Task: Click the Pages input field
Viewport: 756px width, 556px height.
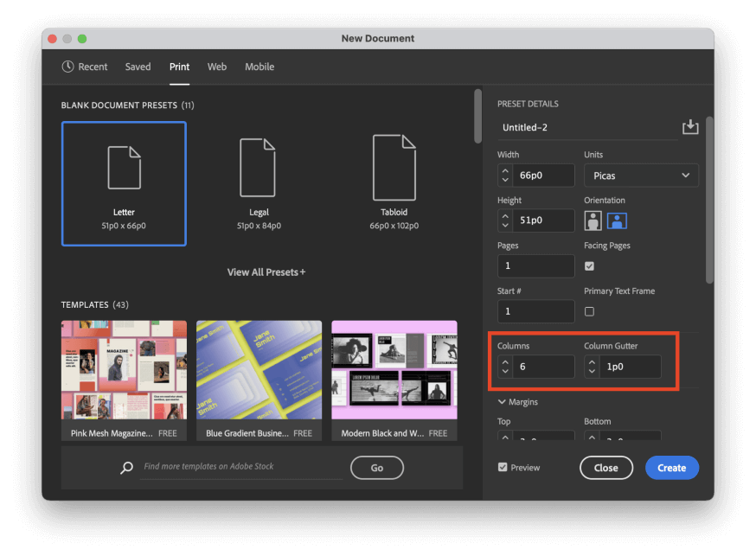Action: coord(536,266)
